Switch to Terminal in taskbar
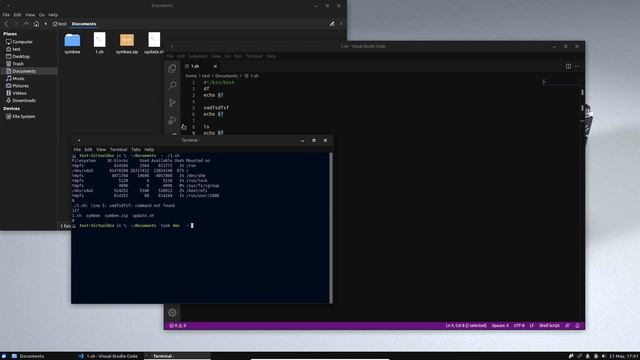640x360 pixels. tap(177, 356)
